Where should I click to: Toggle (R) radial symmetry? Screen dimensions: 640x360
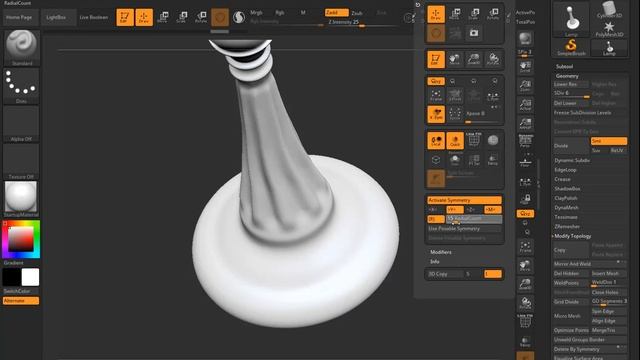point(436,219)
